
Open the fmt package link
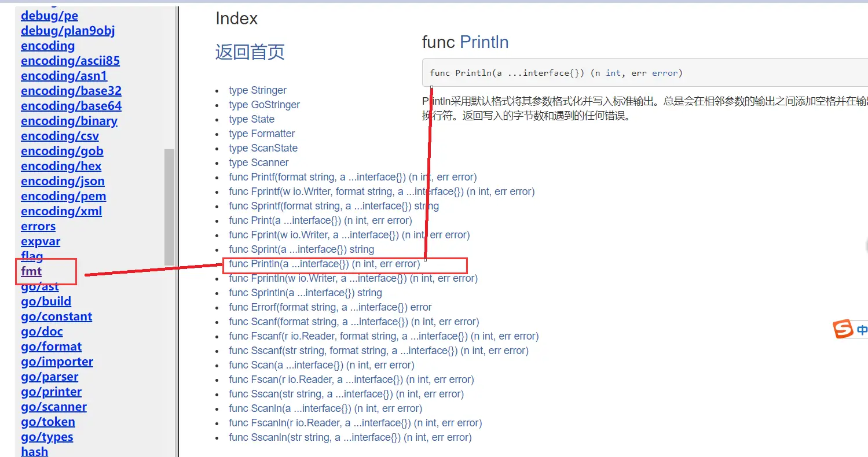[31, 271]
